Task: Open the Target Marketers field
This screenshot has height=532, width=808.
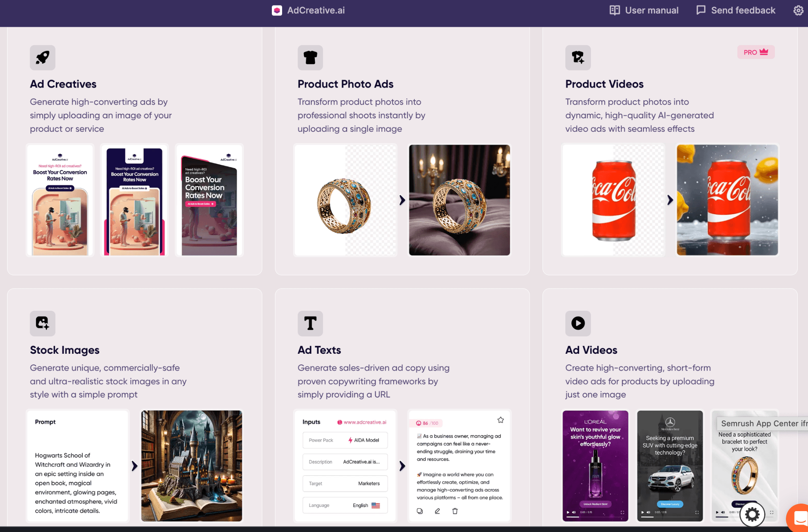Action: [x=345, y=483]
